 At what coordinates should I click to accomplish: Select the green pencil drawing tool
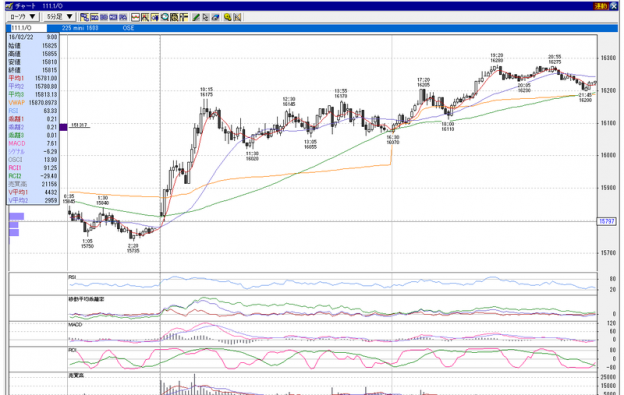pos(196,17)
